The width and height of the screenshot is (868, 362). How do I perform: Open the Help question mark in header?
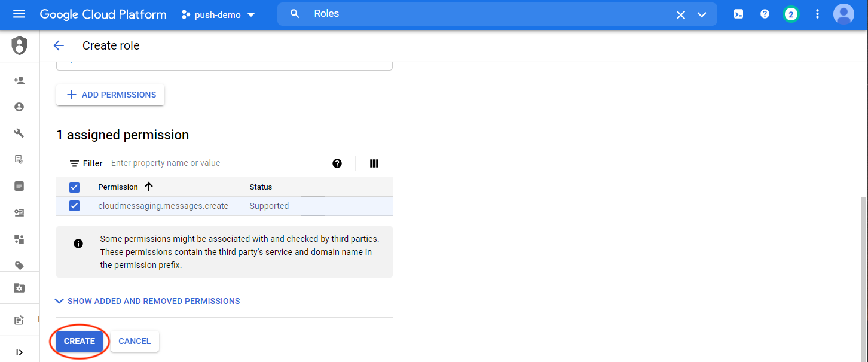pos(765,14)
